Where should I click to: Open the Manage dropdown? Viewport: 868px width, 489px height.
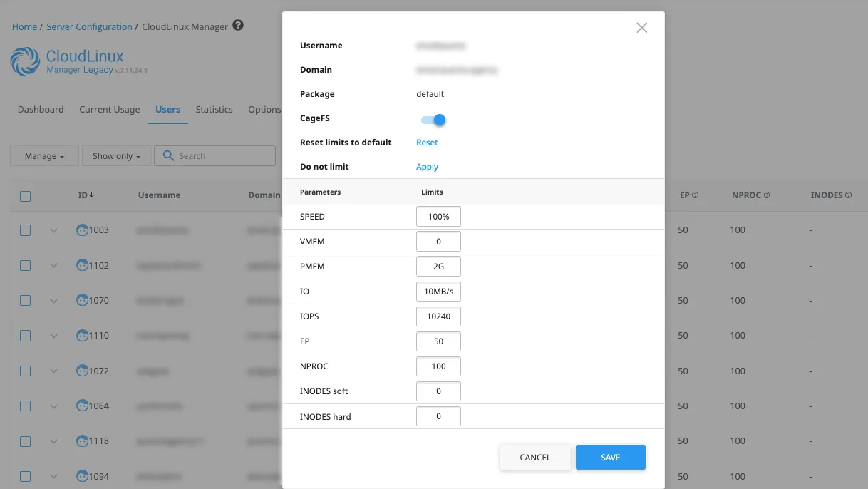[44, 155]
